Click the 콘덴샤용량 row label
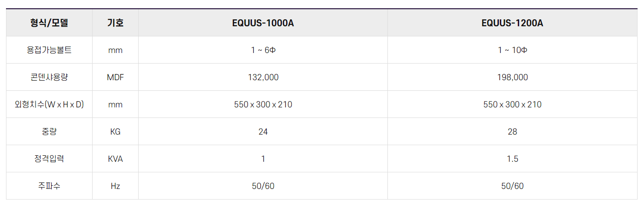 [49, 77]
